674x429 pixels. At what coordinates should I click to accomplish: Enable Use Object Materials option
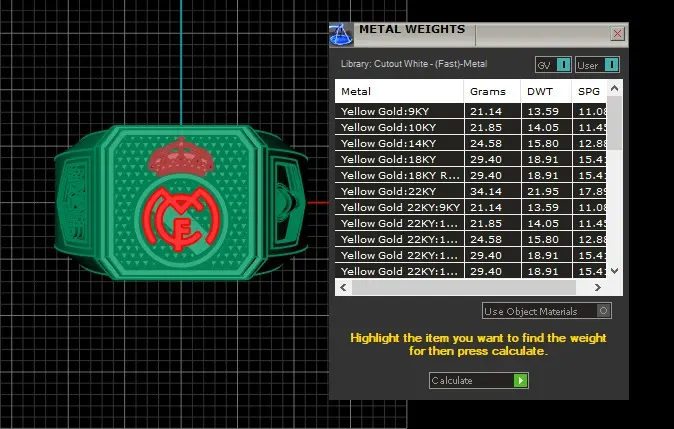click(x=603, y=311)
